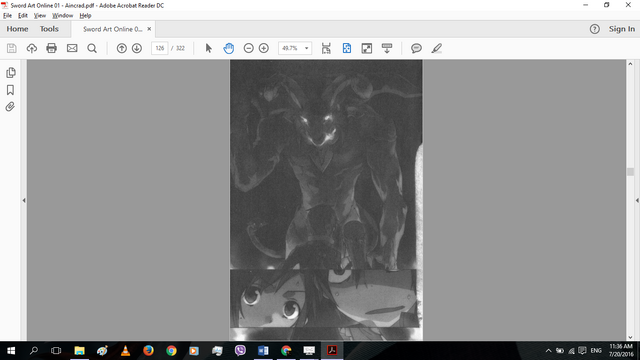The width and height of the screenshot is (640, 360).
Task: Select the Highlight text pen tool
Action: (x=437, y=48)
